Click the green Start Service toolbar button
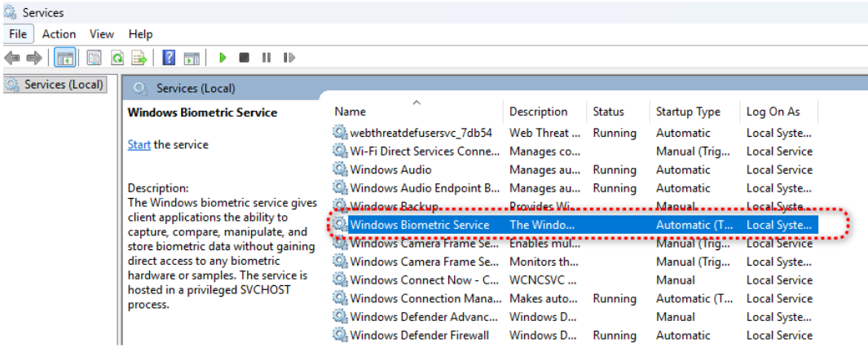868x352 pixels. [x=223, y=58]
